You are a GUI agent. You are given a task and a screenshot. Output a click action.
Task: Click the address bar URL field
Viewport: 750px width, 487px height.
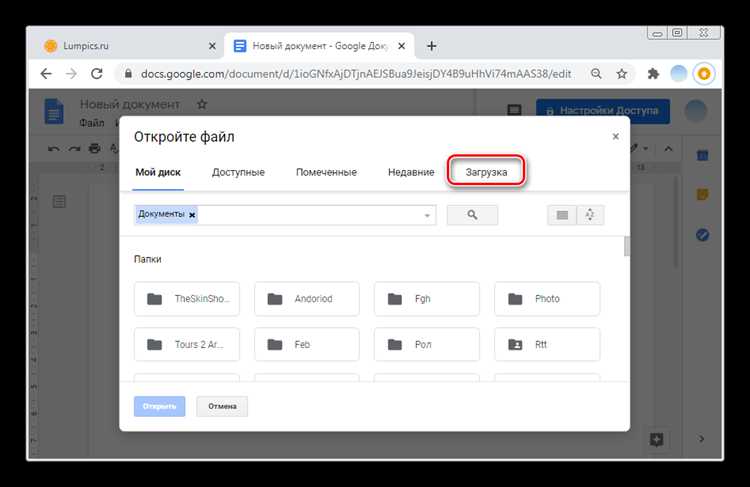(x=356, y=74)
